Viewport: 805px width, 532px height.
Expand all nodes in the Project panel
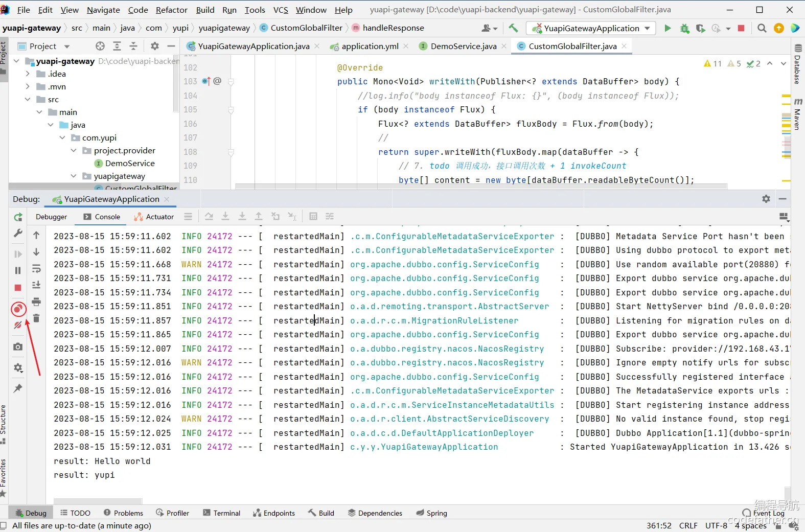tap(117, 46)
